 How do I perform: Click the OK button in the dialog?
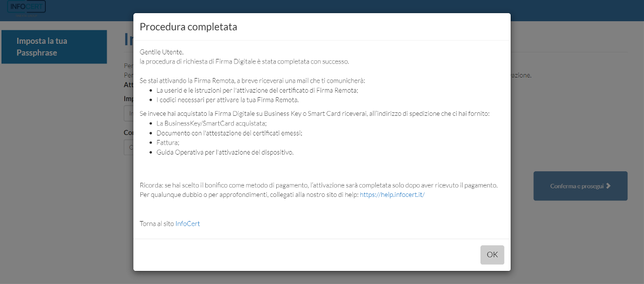pyautogui.click(x=492, y=255)
